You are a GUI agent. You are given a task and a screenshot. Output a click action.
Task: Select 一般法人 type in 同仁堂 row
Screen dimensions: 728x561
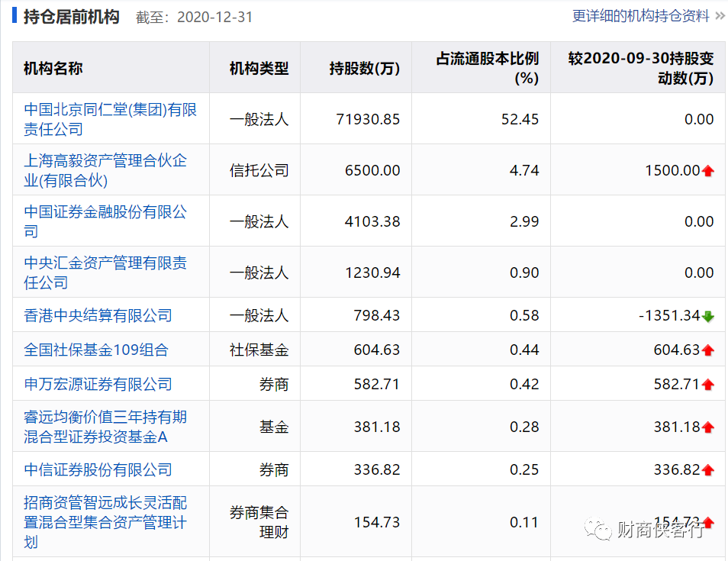259,119
